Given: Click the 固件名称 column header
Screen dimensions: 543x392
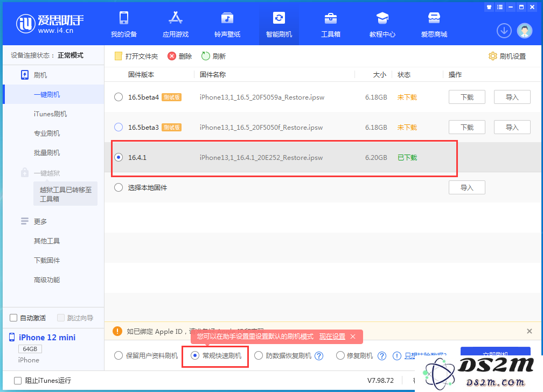Looking at the screenshot, I should coord(213,74).
